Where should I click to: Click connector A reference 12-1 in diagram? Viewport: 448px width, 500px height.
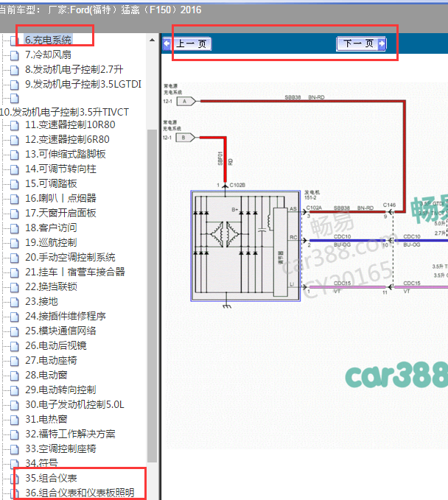[186, 102]
